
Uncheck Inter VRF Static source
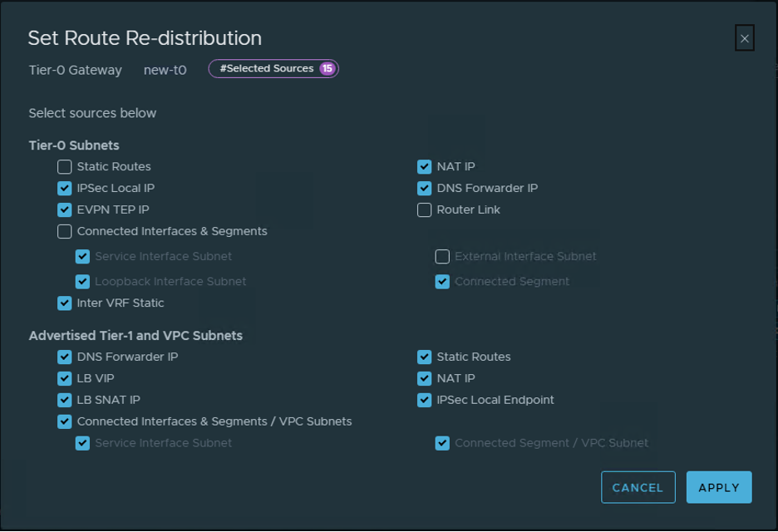click(x=65, y=303)
